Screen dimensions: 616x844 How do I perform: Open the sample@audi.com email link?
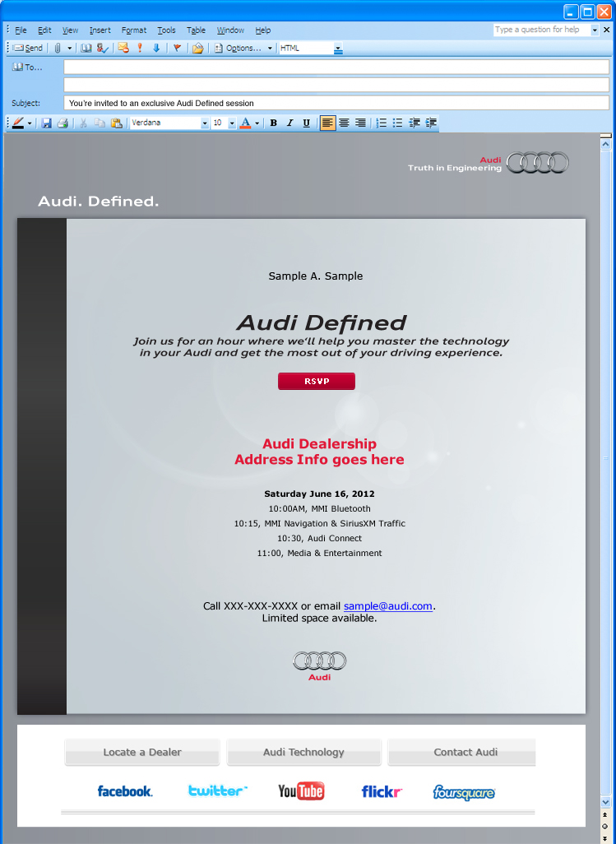[388, 606]
